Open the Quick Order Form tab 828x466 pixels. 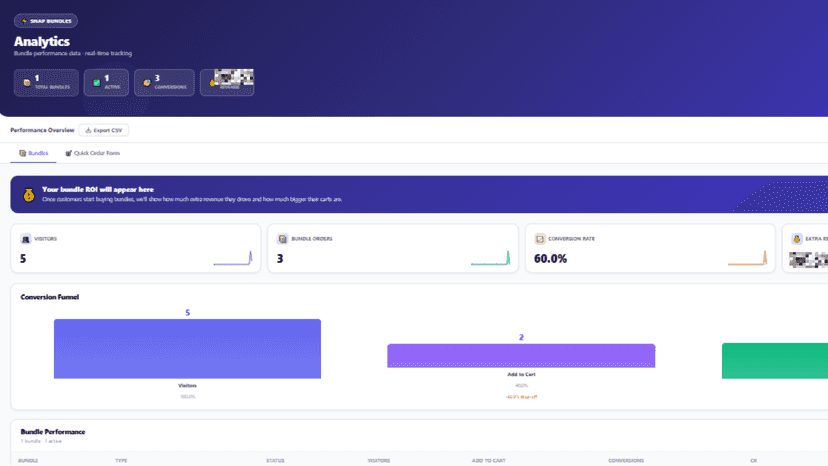[92, 153]
